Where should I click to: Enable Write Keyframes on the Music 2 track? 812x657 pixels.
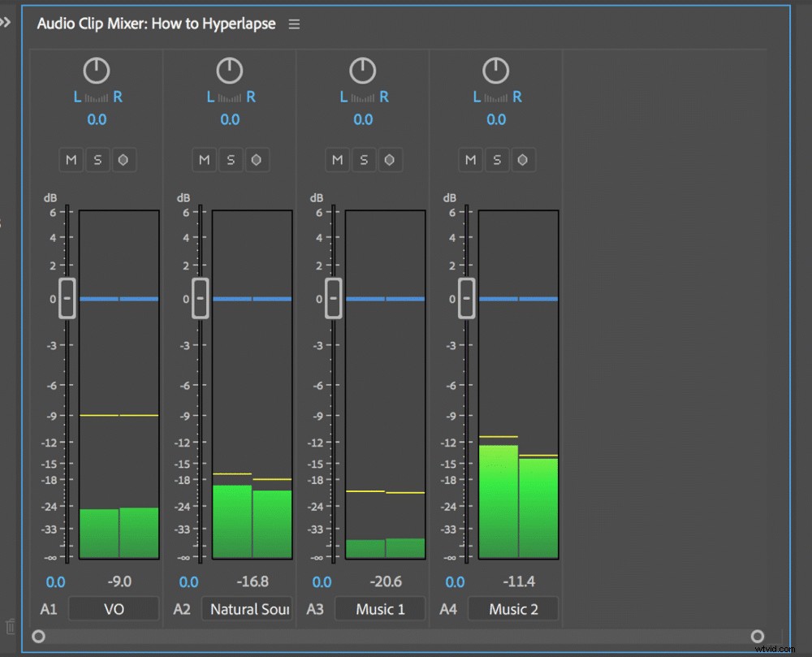point(523,159)
